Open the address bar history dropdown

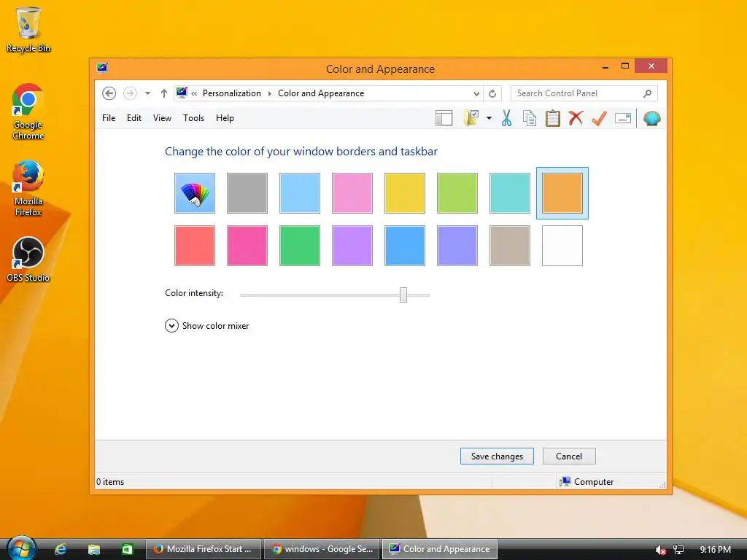click(x=476, y=94)
